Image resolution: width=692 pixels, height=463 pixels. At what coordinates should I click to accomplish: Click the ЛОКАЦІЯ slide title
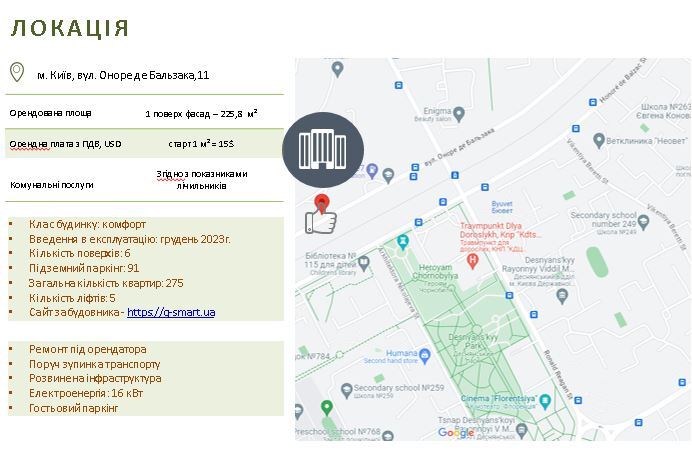click(x=70, y=28)
